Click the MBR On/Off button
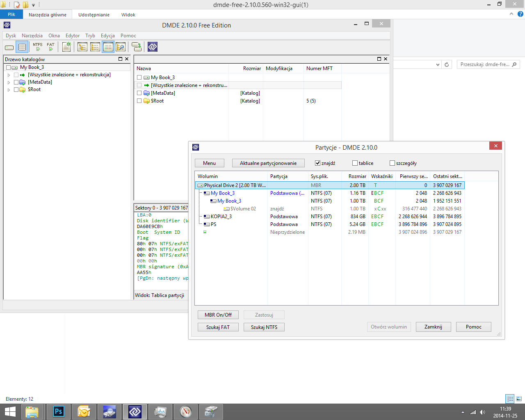Viewport: 525px width, 420px height. [218, 315]
